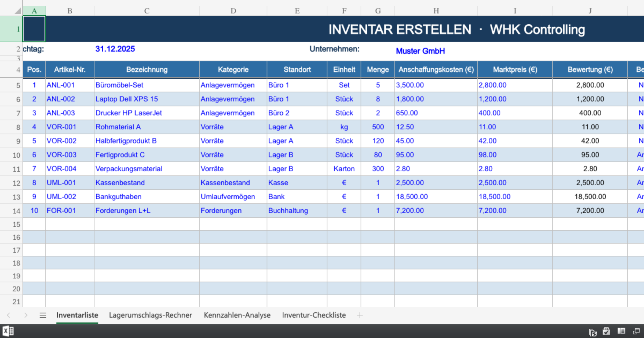Select the Rohmaterial A cell
Viewport: 644px width, 338px height.
pos(147,127)
